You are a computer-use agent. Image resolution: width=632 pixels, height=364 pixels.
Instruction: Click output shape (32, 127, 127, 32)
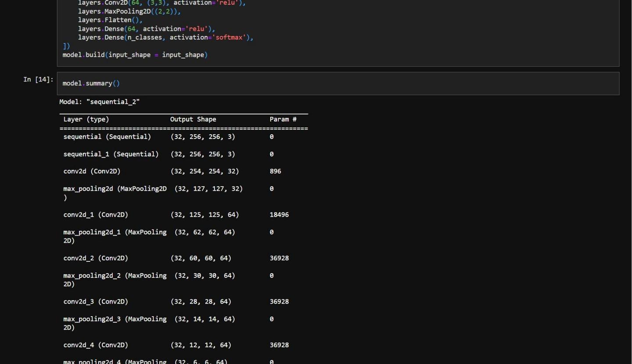[208, 189]
